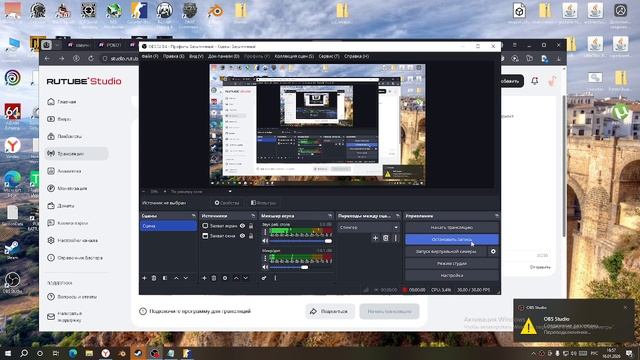Select Трансляции in Rutube Studio sidebar
Image resolution: width=640 pixels, height=360 pixels.
(76, 154)
